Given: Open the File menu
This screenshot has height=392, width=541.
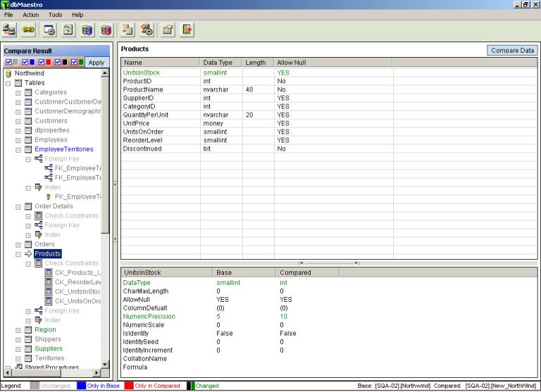Looking at the screenshot, I should coord(8,15).
